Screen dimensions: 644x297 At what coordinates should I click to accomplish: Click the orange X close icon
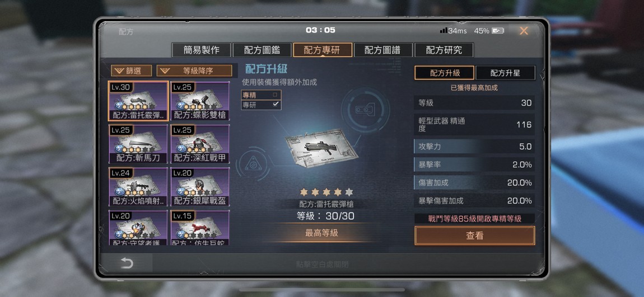(x=524, y=31)
